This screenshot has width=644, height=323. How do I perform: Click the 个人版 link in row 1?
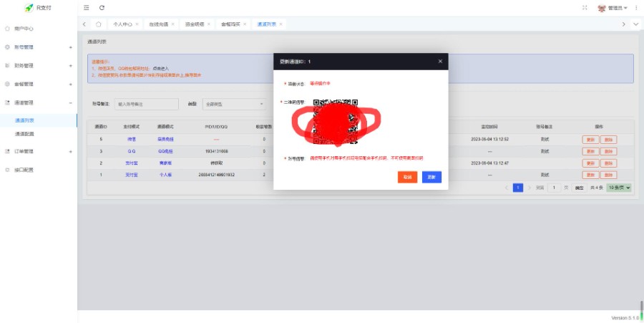(x=165, y=175)
